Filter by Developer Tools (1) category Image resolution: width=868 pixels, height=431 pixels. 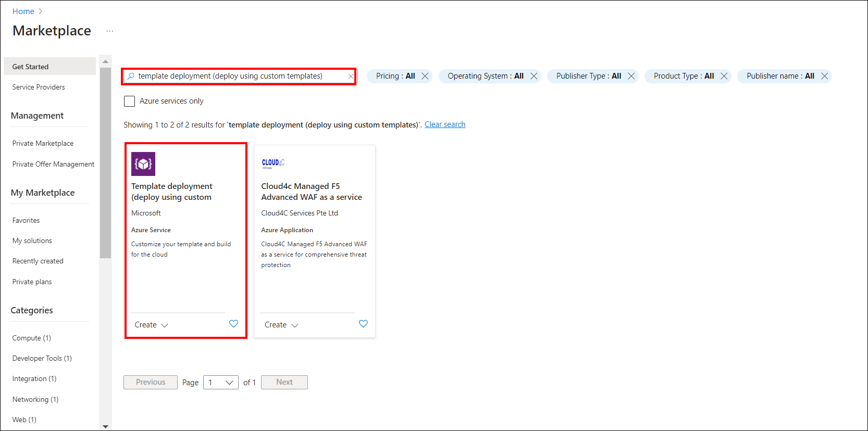(x=42, y=358)
